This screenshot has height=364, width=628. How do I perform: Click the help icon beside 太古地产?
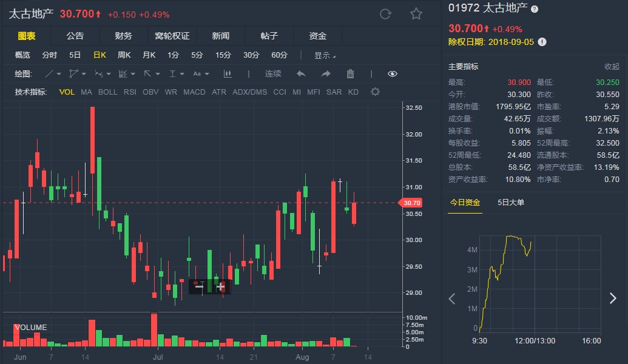coord(535,9)
